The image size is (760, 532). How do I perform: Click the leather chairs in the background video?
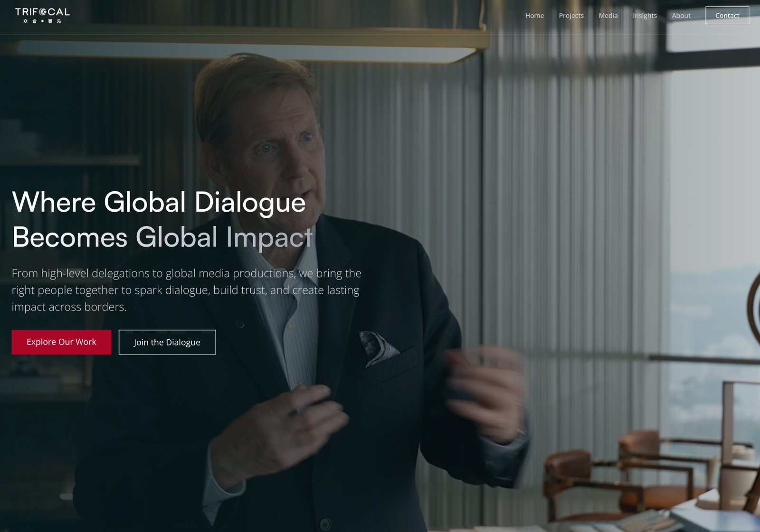(x=632, y=475)
